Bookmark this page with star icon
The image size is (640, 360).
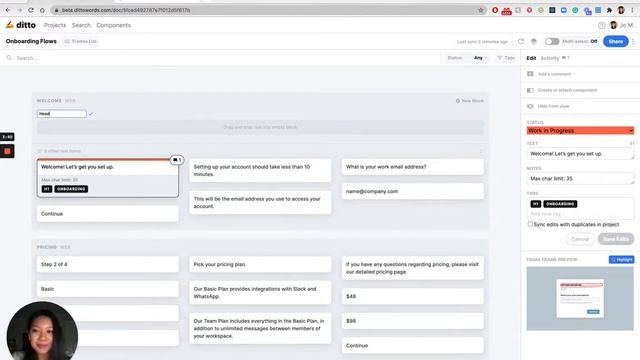pos(481,10)
